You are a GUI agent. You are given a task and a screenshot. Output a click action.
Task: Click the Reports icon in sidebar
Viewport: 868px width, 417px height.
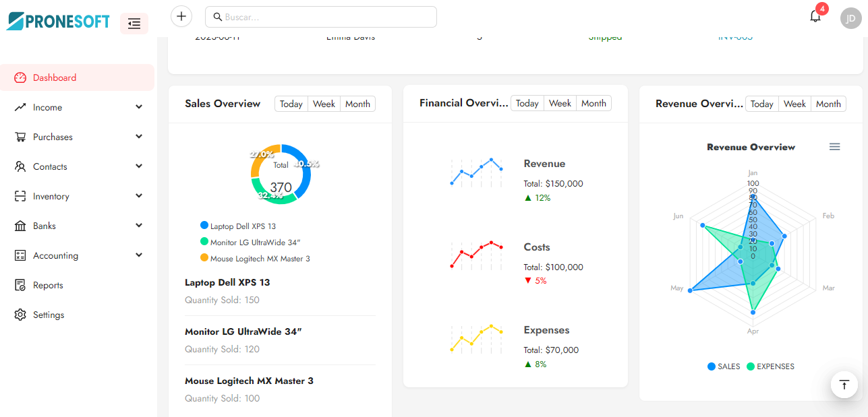[x=20, y=285]
